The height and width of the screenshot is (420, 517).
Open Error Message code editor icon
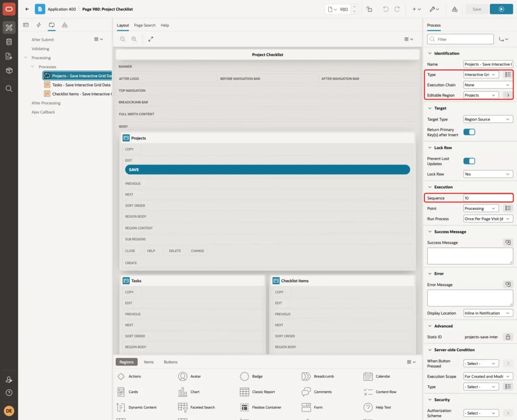[508, 285]
